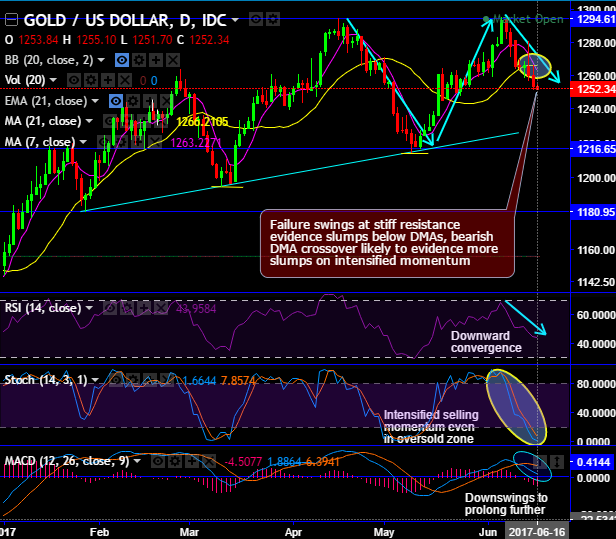Open Vol (20) settings gear

point(91,80)
